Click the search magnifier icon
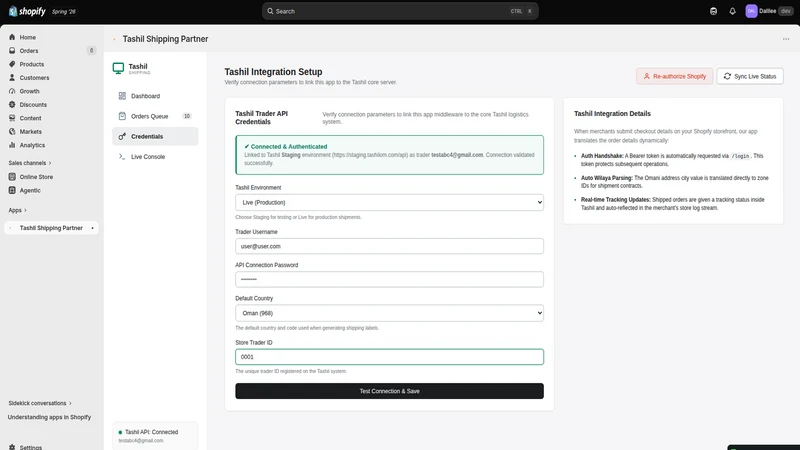Screen dimensions: 800x450 point(270,11)
